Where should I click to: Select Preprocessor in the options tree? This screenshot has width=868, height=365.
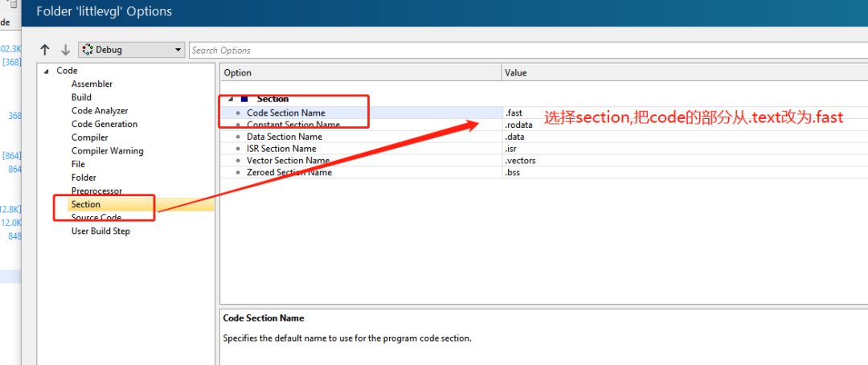pos(97,191)
